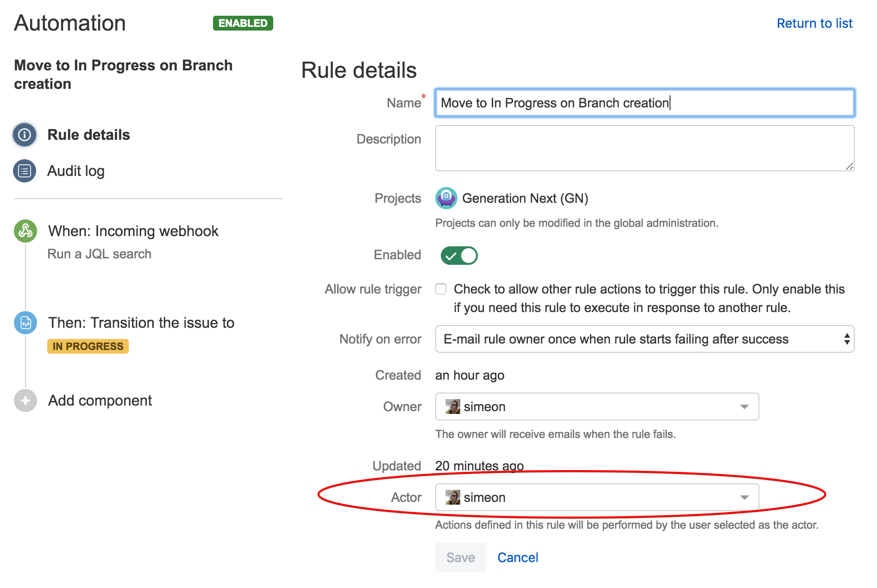This screenshot has width=877, height=588.
Task: Click the IN PROGRESS status badge
Action: 88,346
